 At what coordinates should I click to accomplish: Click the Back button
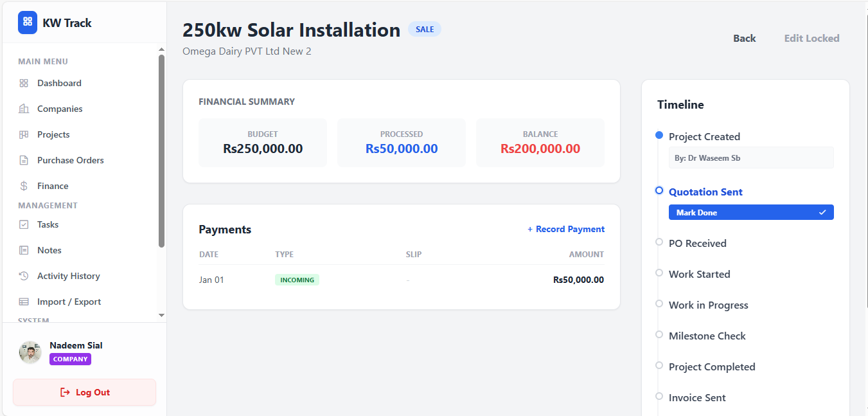click(x=744, y=39)
